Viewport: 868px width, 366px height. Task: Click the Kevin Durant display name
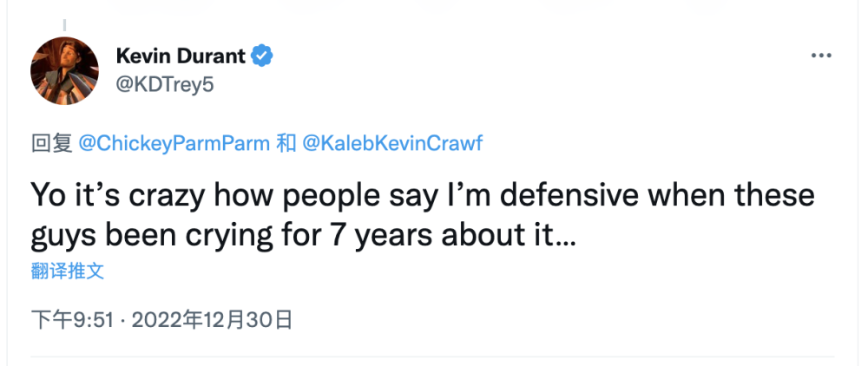pyautogui.click(x=181, y=56)
